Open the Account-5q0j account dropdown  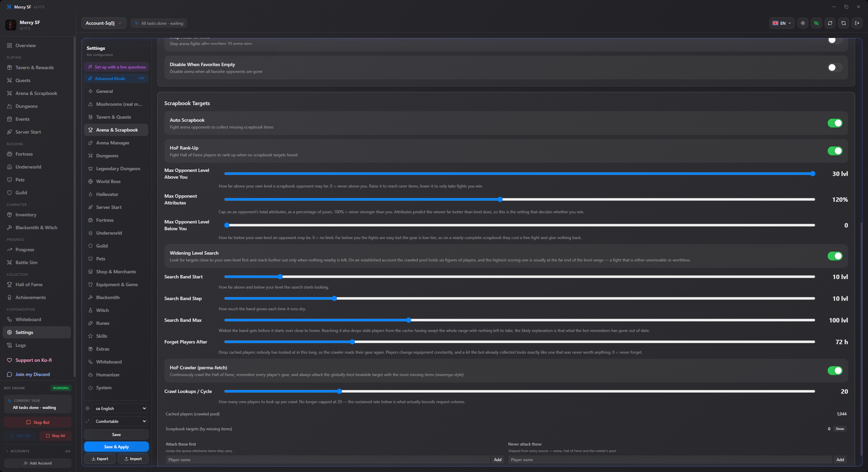click(x=104, y=23)
